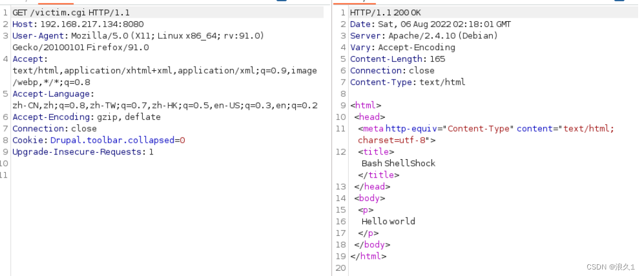Click the Hello world body text

point(388,222)
